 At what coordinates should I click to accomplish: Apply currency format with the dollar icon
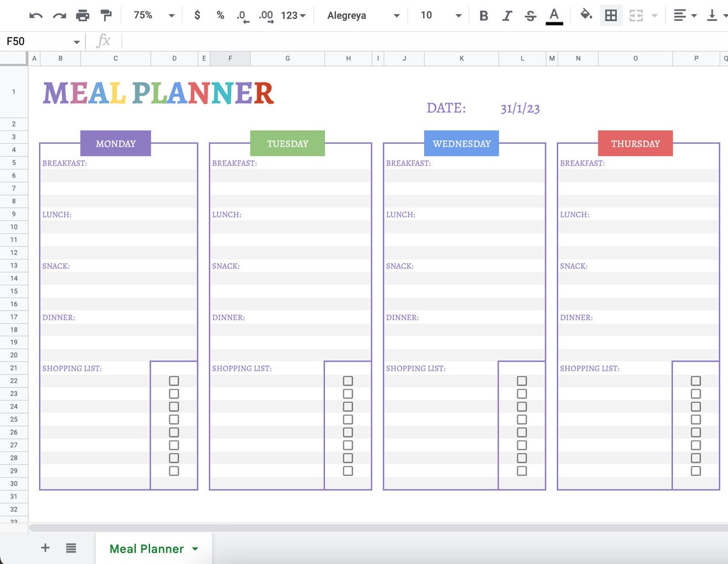tap(197, 15)
